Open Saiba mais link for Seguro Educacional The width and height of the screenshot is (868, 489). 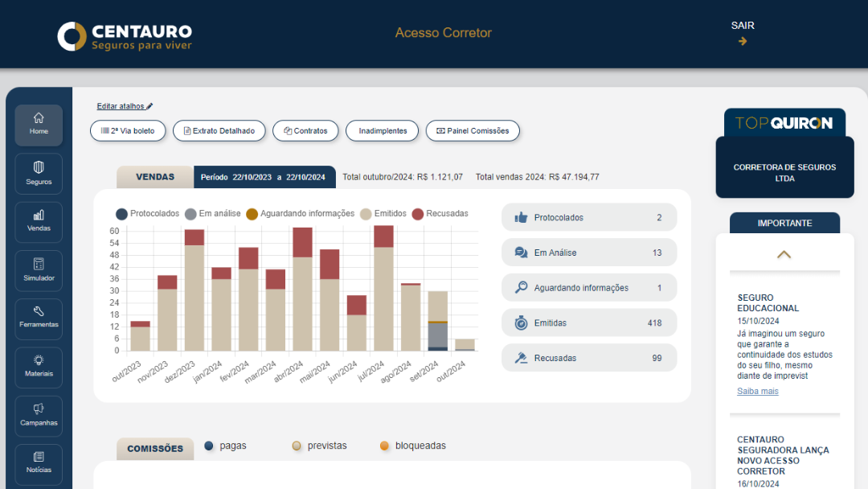click(757, 392)
